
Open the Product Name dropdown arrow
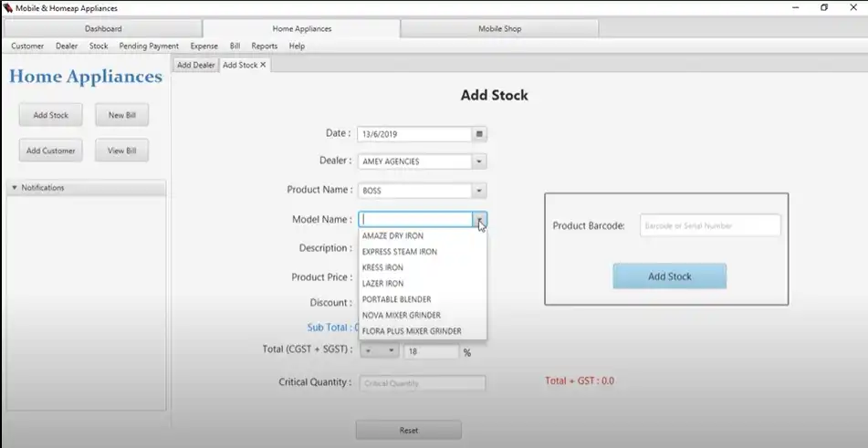coord(479,191)
